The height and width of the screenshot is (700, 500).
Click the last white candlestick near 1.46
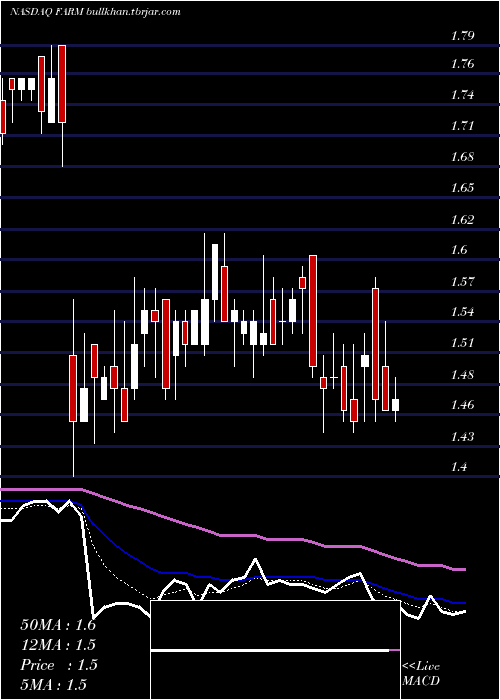pos(396,405)
